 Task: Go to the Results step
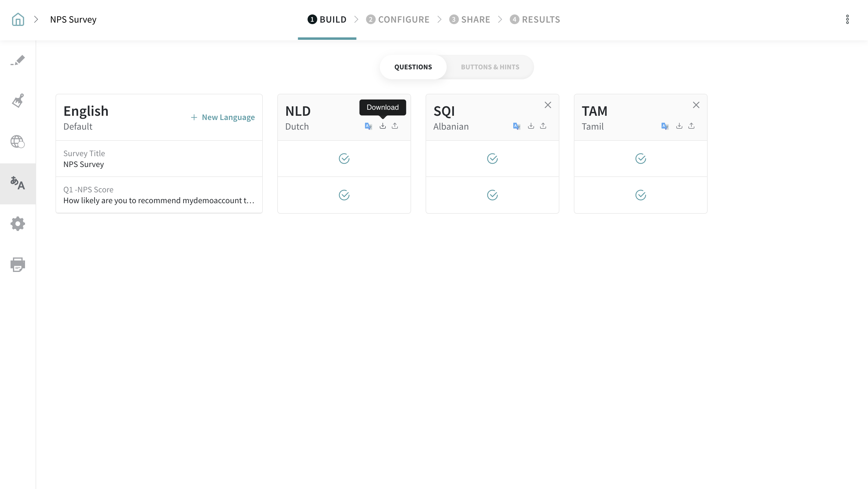pyautogui.click(x=535, y=20)
